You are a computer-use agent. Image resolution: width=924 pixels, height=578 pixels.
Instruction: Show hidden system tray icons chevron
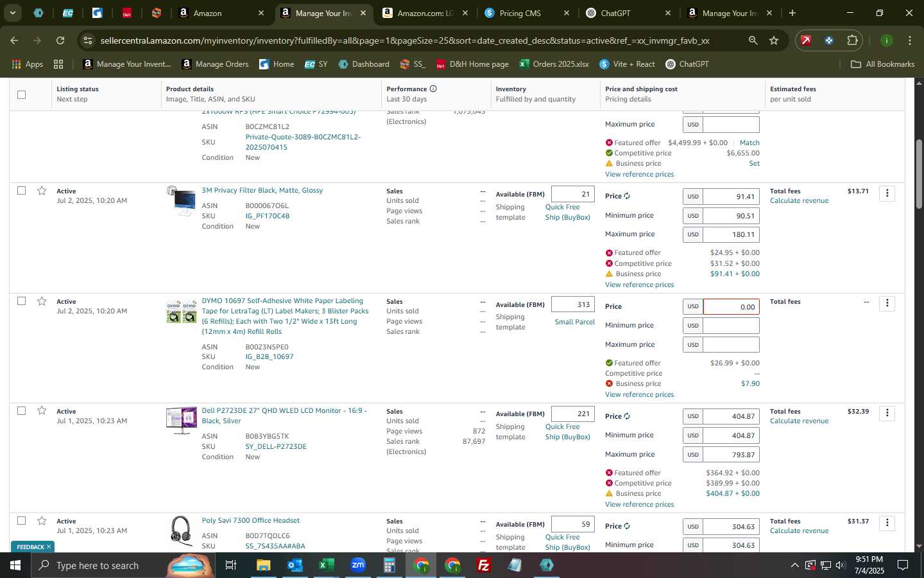[x=794, y=565]
